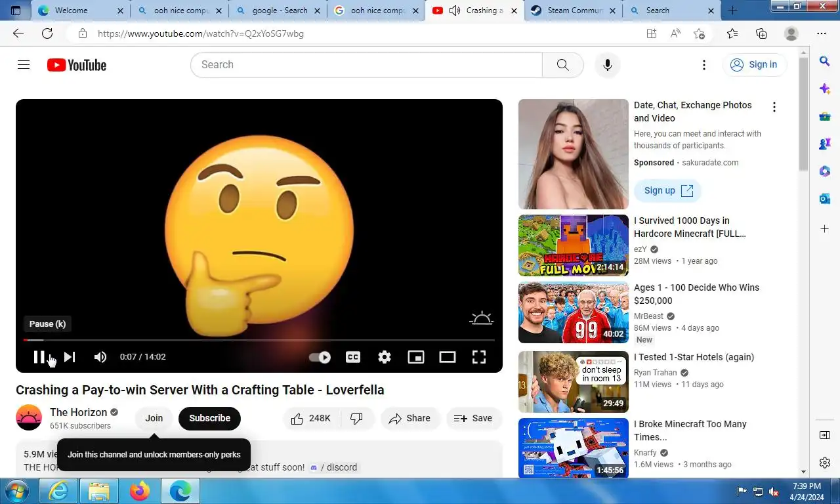Skip to next video in the player

coord(70,357)
